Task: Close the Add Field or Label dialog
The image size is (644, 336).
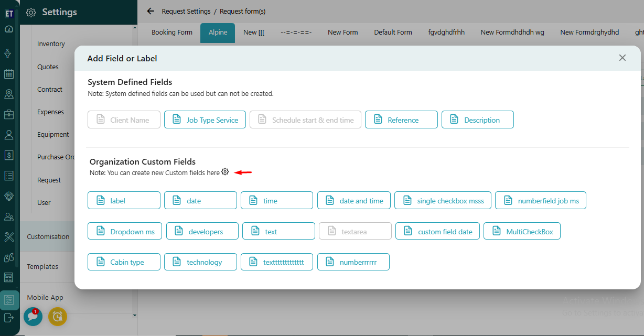Action: (x=622, y=58)
